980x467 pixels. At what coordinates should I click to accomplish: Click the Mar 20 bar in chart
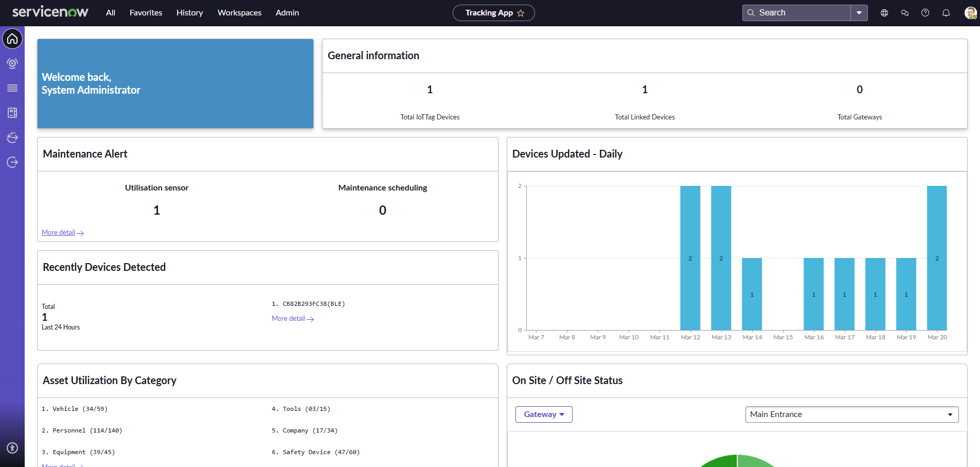(937, 258)
